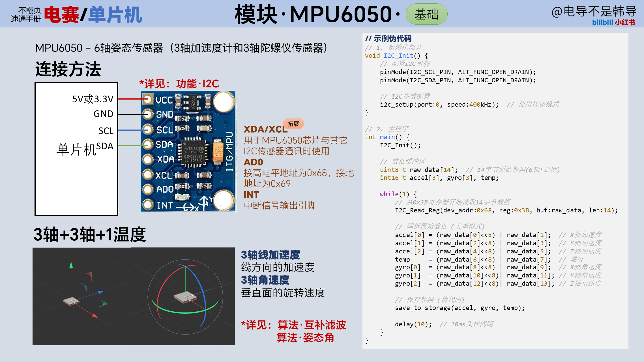Click the int16_t accel[3] declaration line
This screenshot has height=362, width=644.
[439, 178]
